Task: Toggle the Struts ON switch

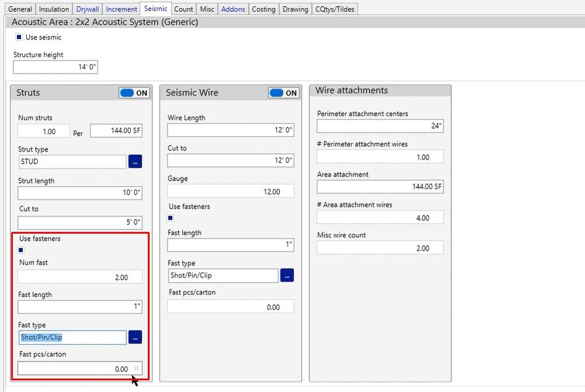Action: pos(134,93)
